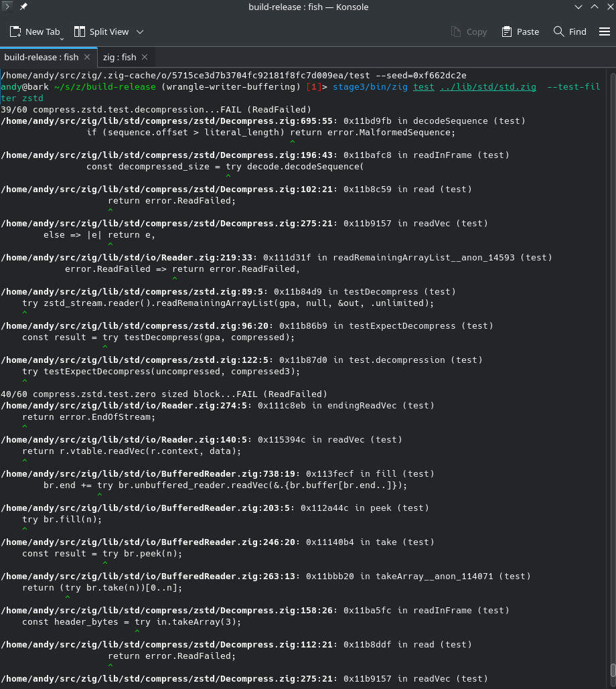The height and width of the screenshot is (689, 616).
Task: Click 'return error.MalformedSequence;' source text
Action: [x=372, y=133]
